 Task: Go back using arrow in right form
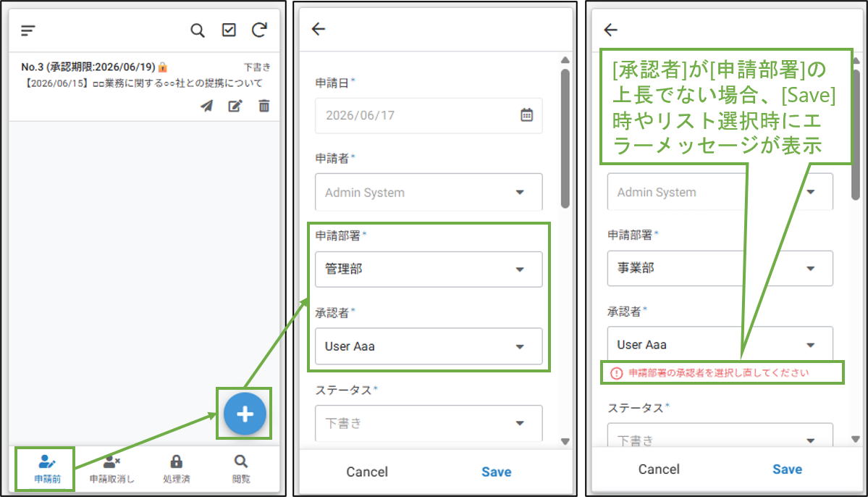[610, 30]
